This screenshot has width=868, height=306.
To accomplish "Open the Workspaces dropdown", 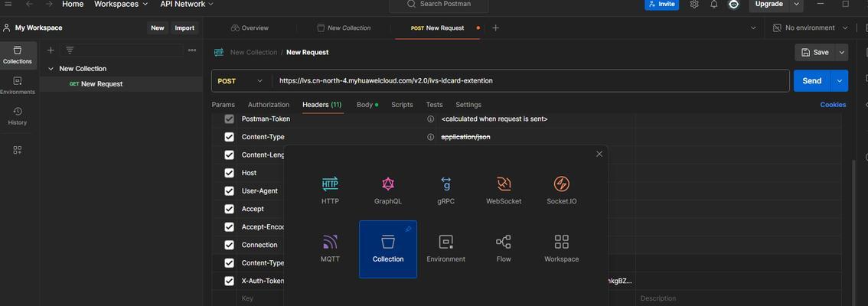I will click(121, 4).
